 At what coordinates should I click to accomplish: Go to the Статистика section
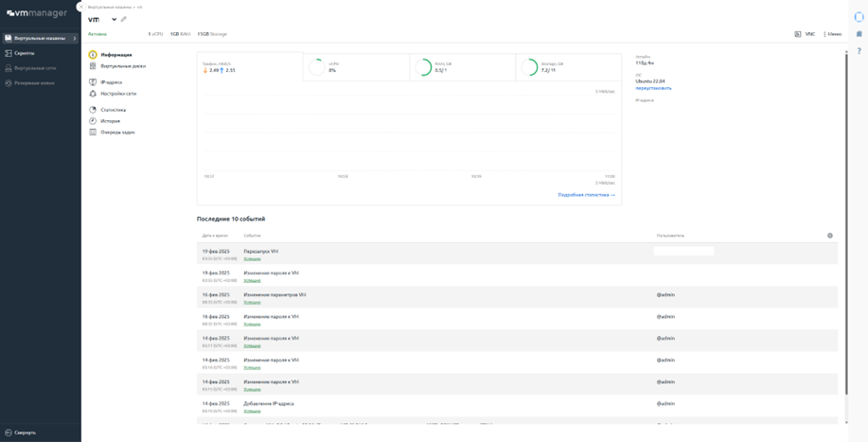pyautogui.click(x=113, y=110)
